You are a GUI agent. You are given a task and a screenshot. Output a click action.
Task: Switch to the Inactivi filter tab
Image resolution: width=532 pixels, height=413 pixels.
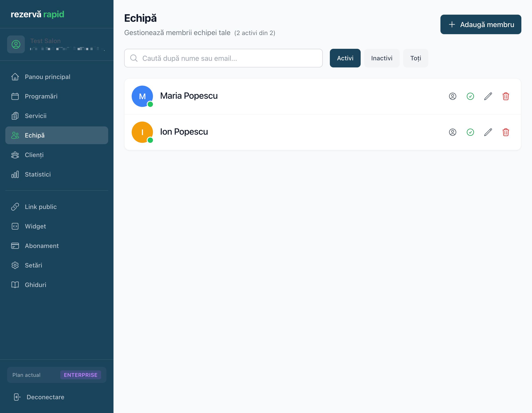coord(381,58)
